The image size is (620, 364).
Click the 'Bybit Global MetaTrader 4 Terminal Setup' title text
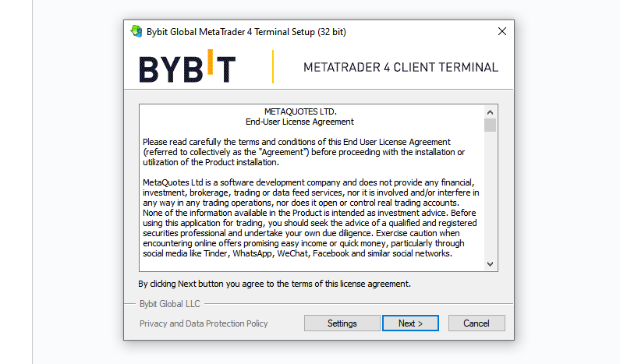[246, 32]
